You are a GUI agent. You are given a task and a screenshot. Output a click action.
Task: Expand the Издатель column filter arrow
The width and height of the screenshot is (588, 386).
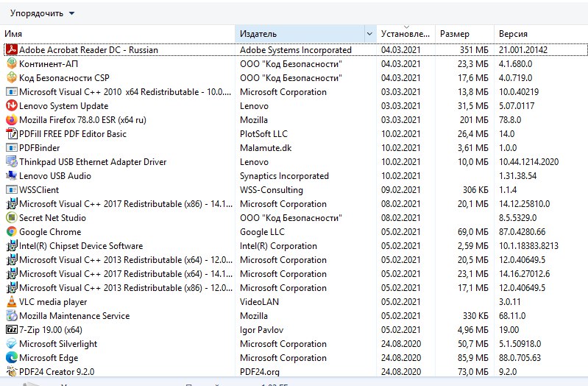click(x=369, y=34)
